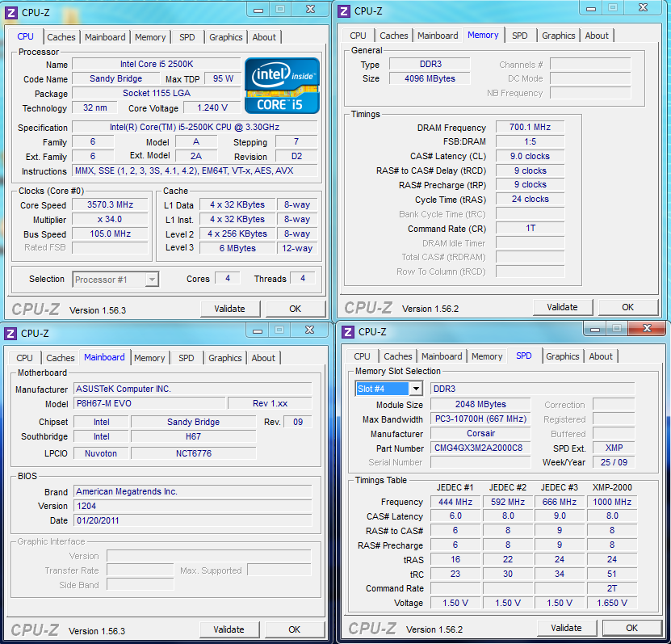The width and height of the screenshot is (671, 644).
Task: Click Validate in the Mainboard tab window
Action: point(229,629)
